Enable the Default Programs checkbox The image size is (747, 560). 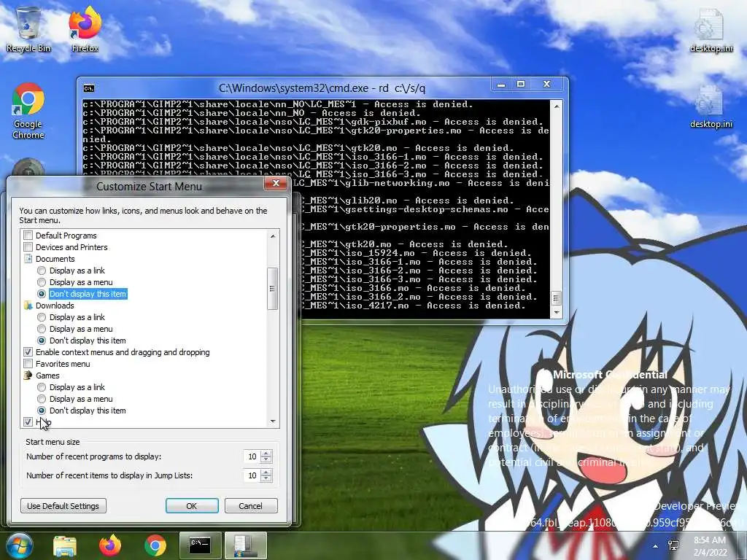point(28,236)
